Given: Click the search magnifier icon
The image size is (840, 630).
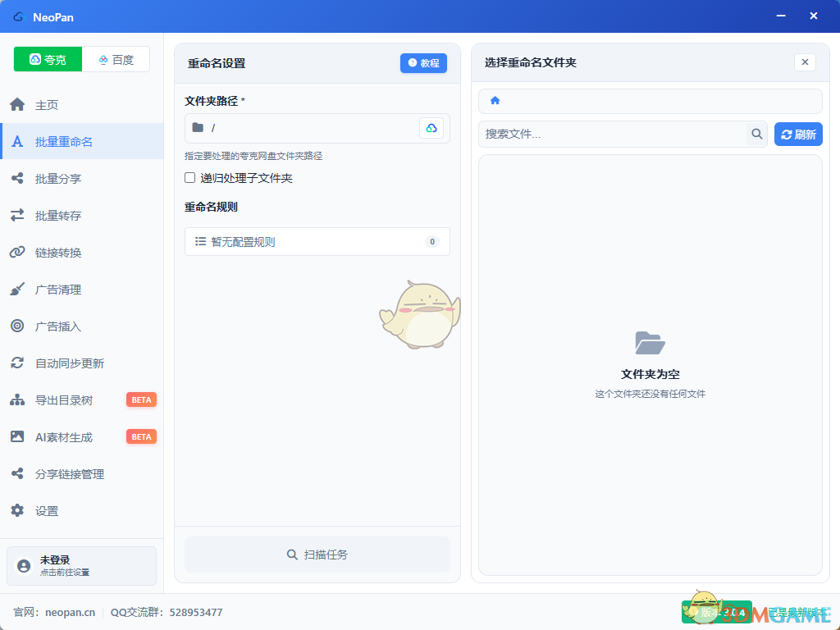Looking at the screenshot, I should [x=756, y=135].
